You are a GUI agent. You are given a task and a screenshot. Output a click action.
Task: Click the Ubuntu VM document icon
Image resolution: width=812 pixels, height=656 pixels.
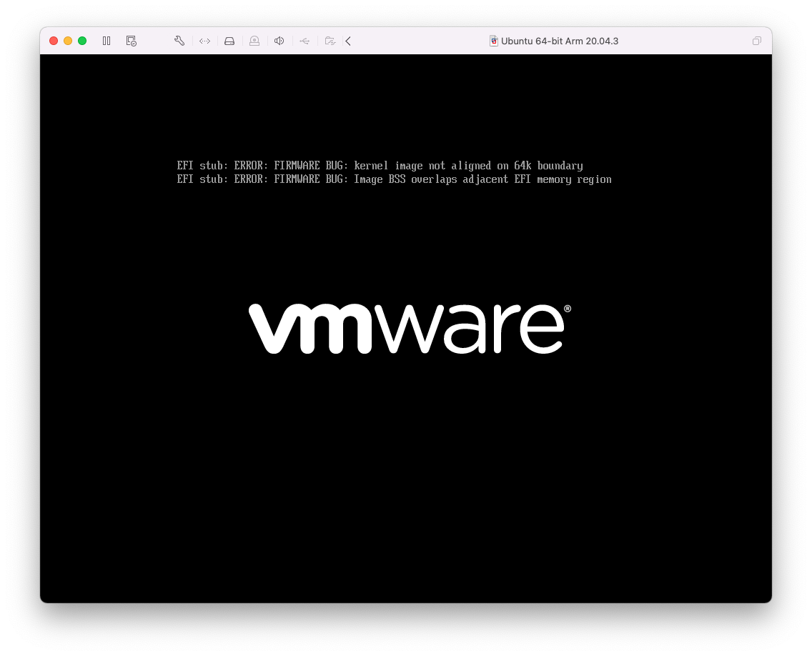pyautogui.click(x=493, y=41)
